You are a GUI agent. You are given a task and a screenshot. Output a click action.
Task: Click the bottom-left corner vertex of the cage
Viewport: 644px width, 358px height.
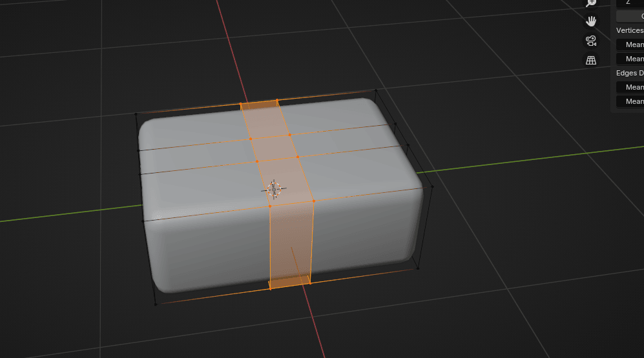[156, 304]
